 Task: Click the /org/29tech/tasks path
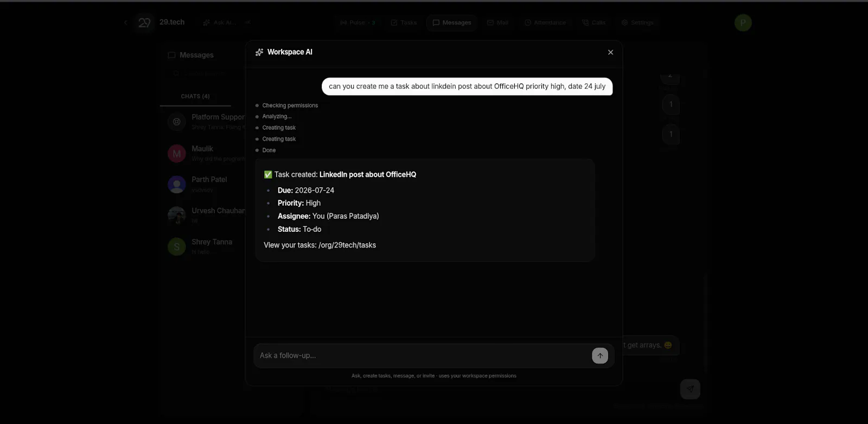347,245
